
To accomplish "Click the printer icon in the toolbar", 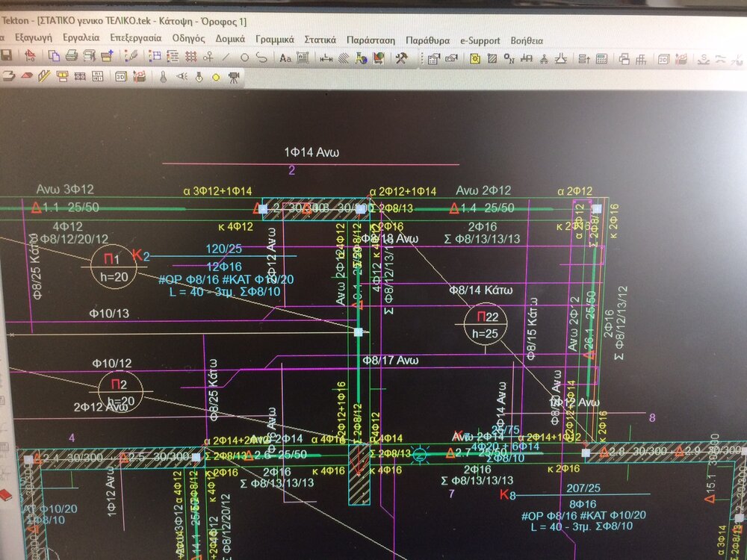I will click(x=72, y=57).
